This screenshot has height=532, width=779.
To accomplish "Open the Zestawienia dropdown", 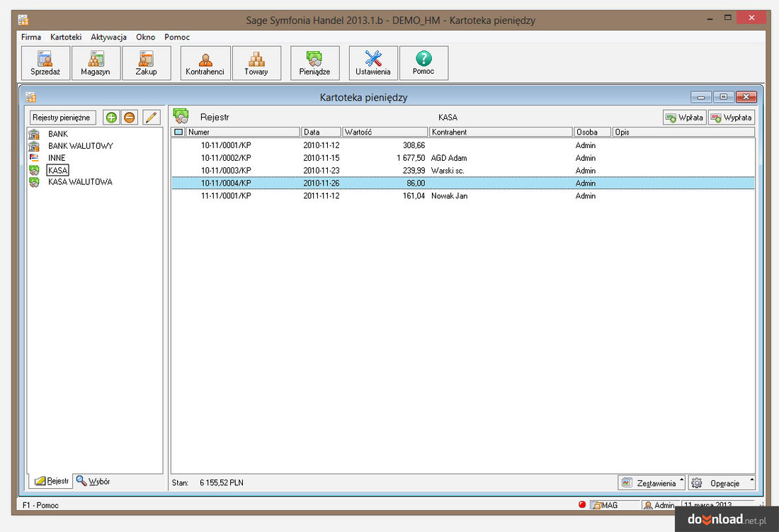I will pyautogui.click(x=652, y=483).
